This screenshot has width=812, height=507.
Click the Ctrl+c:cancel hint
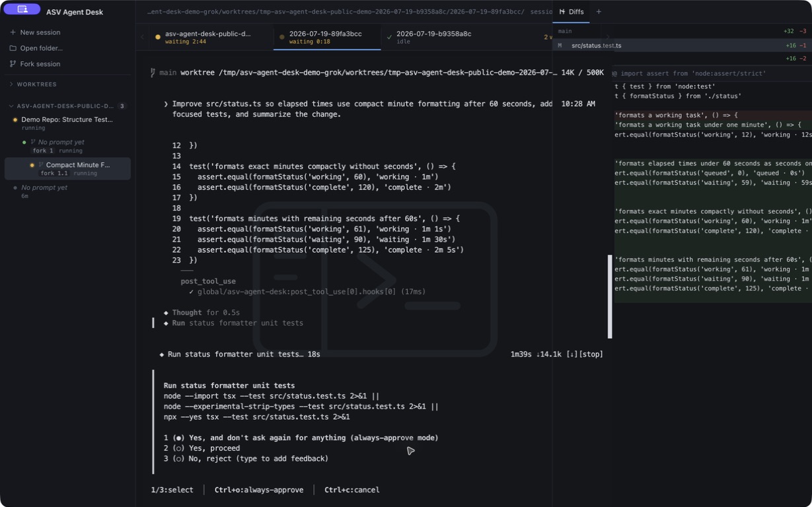pyautogui.click(x=351, y=490)
